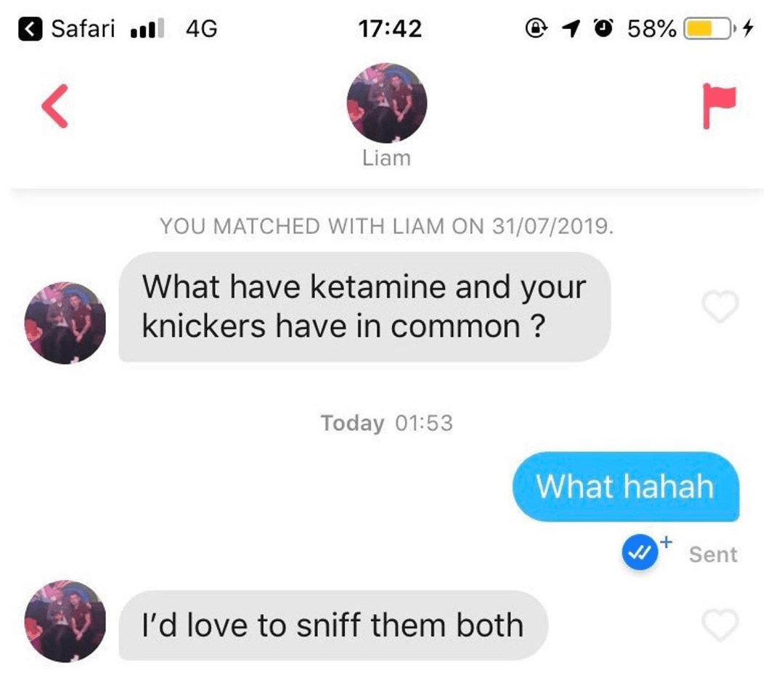The width and height of the screenshot is (784, 680).
Task: Tap the "What hahah" blue bubble
Action: pyautogui.click(x=626, y=486)
